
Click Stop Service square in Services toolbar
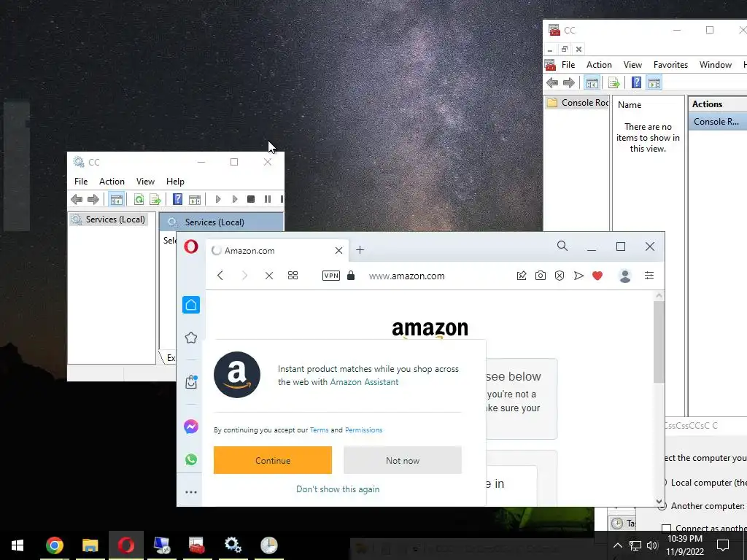[x=251, y=199]
